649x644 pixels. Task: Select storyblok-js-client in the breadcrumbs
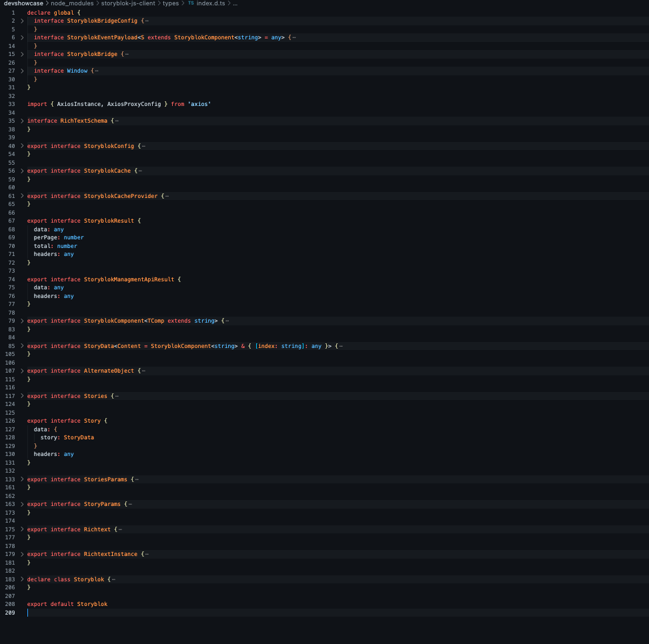click(x=128, y=3)
